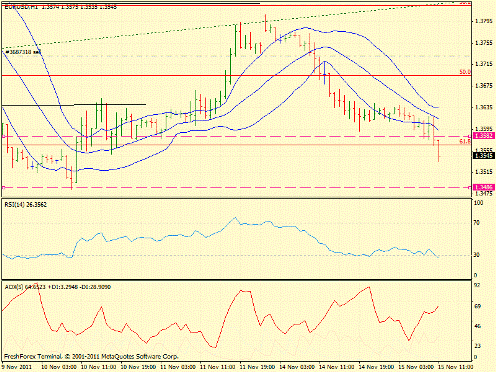Click the ADX scale 69 level label
496x372 pixels.
point(477,306)
